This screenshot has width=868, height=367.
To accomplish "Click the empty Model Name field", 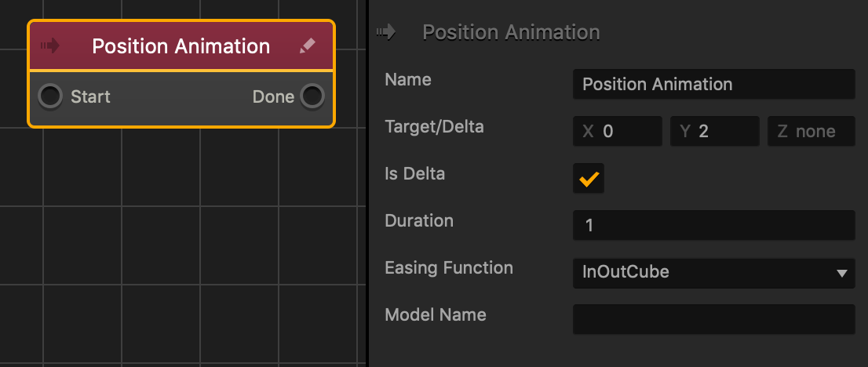I will coord(713,320).
